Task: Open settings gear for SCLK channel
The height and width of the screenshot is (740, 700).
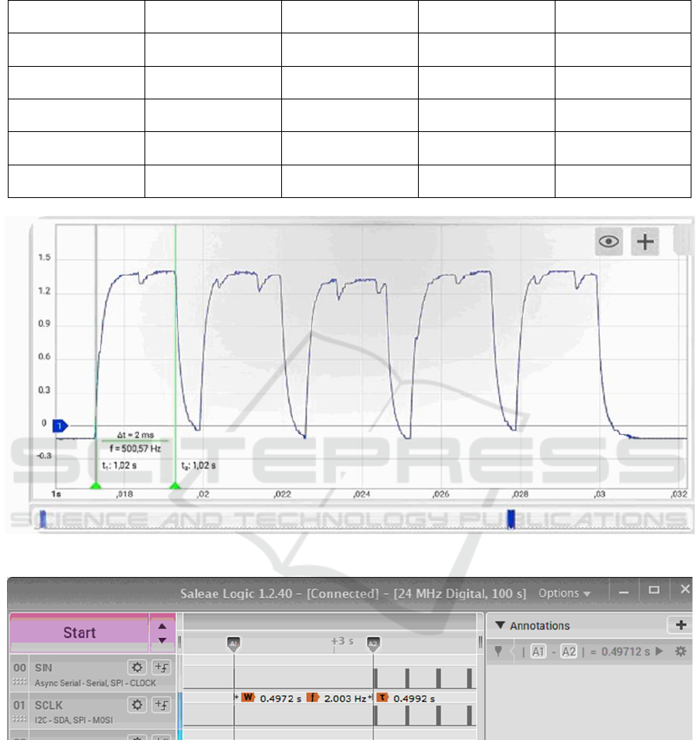Action: (x=138, y=704)
